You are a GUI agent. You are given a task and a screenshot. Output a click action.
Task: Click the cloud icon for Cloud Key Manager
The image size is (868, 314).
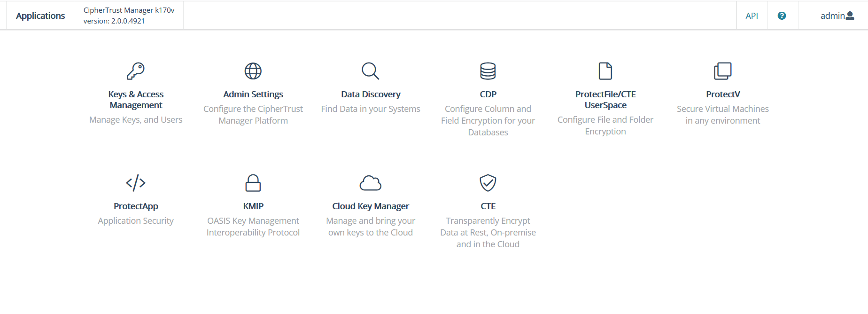point(370,183)
